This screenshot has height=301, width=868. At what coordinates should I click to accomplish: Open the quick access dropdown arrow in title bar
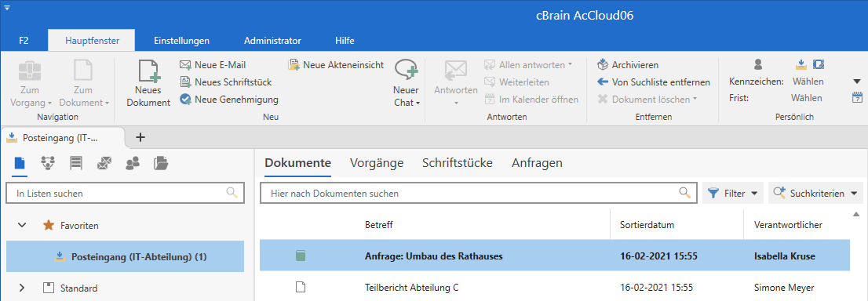tap(6, 7)
